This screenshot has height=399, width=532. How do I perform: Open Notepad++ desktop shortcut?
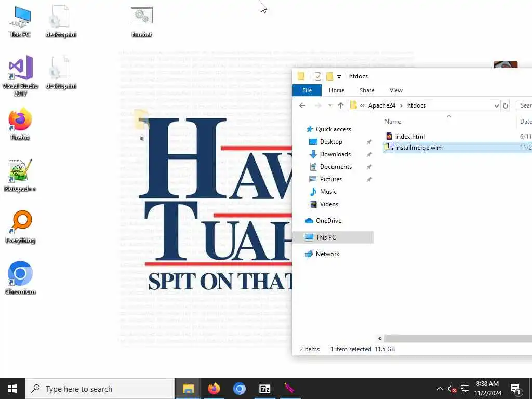tap(20, 176)
